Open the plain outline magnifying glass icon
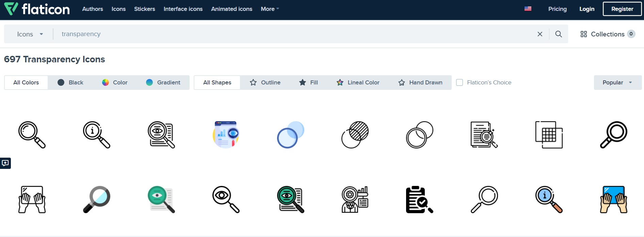Viewport: 644px width, 237px height. pos(32,135)
